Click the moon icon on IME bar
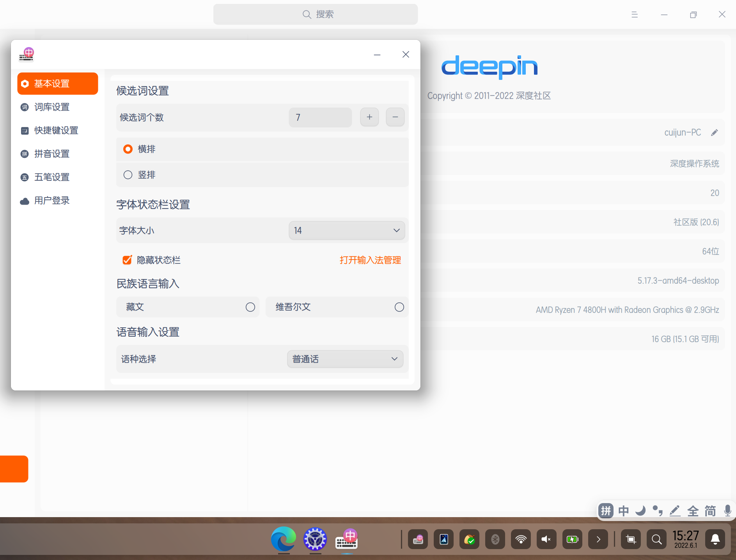The height and width of the screenshot is (560, 736). click(x=640, y=511)
